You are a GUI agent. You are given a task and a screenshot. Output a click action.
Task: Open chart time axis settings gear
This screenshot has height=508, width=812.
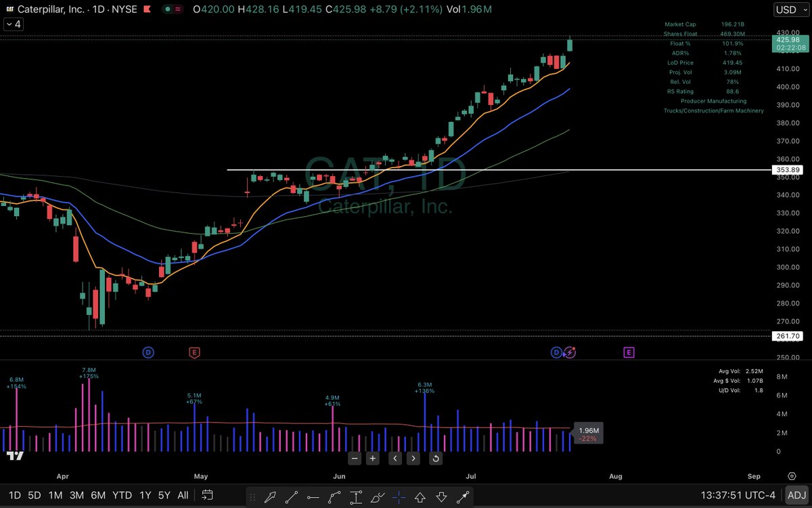coord(792,476)
